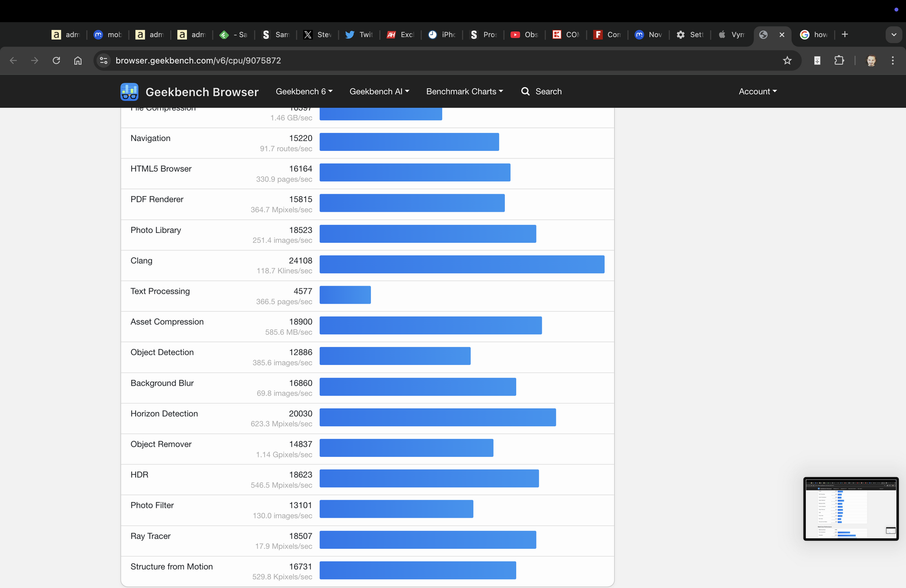
Task: Click the Clang score bar
Action: tap(461, 265)
